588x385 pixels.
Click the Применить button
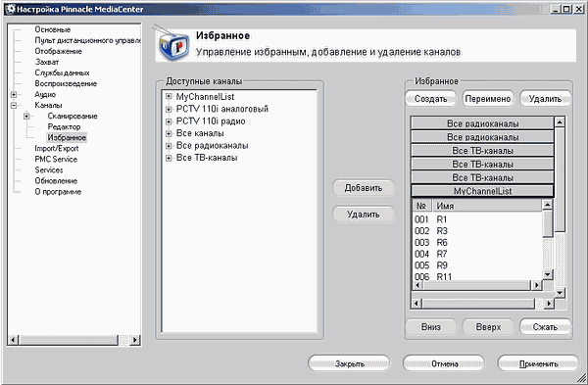coord(538,363)
